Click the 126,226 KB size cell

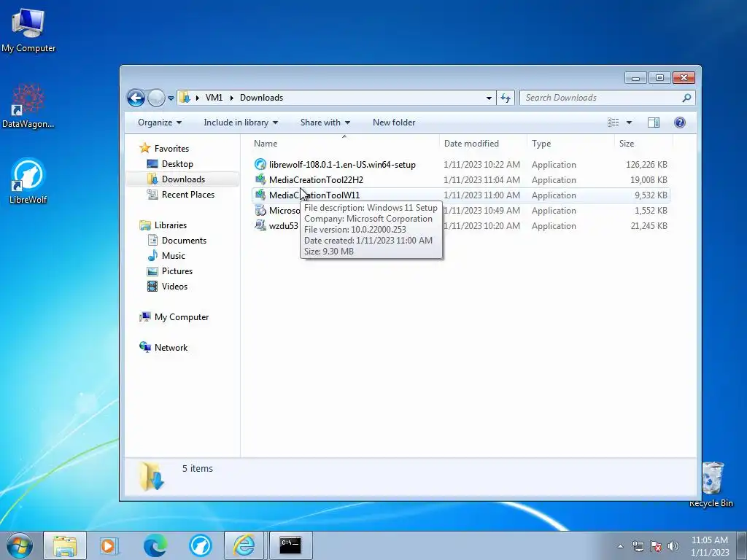coord(646,165)
